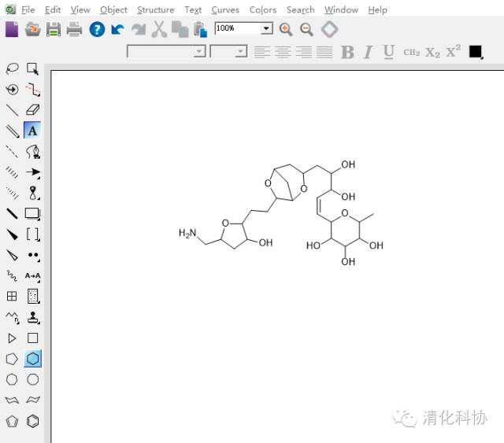Image resolution: width=504 pixels, height=443 pixels.
Task: Open the Structure menu
Action: pyautogui.click(x=156, y=10)
